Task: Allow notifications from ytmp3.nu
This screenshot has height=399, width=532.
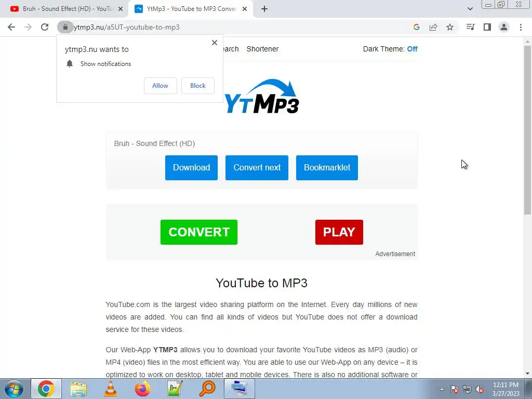Action: (160, 86)
